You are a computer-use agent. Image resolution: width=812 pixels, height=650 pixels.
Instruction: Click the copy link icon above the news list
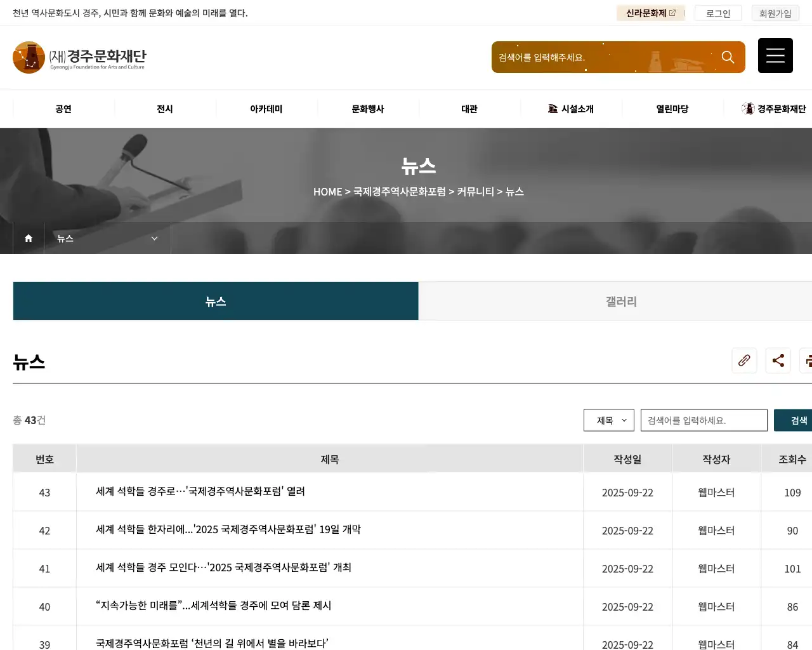coord(744,361)
